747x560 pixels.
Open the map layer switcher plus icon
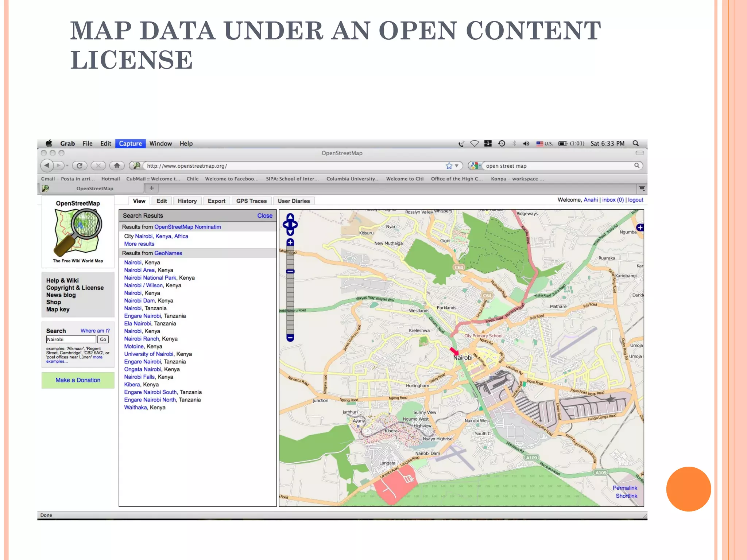coord(640,227)
